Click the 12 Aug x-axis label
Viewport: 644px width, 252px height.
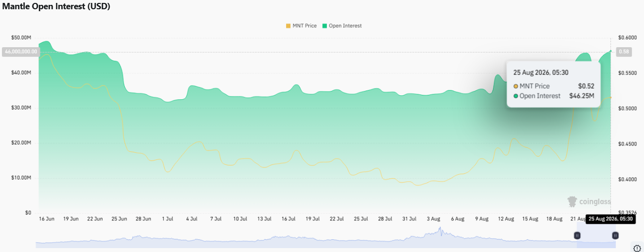(506, 219)
